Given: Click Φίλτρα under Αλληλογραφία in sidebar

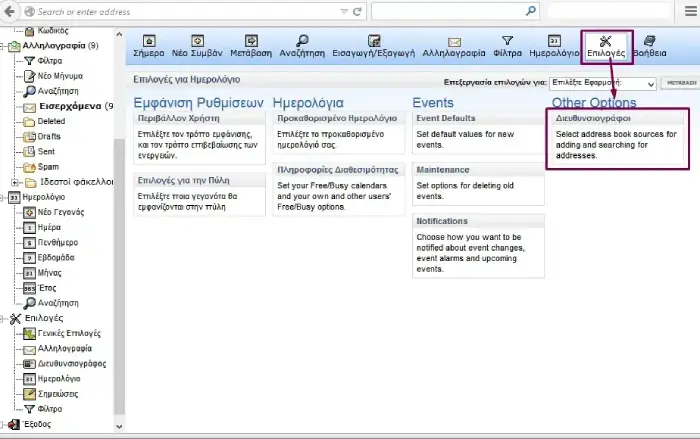Looking at the screenshot, I should coord(50,61).
